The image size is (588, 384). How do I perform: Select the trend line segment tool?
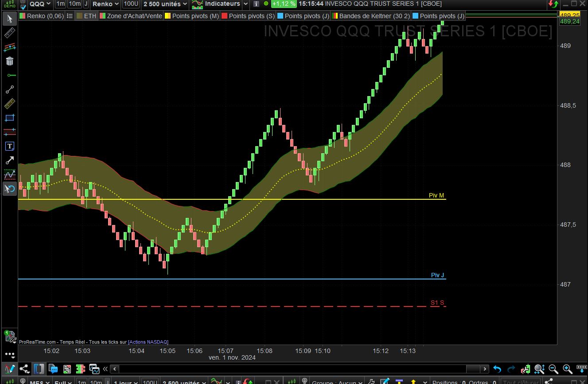9,89
